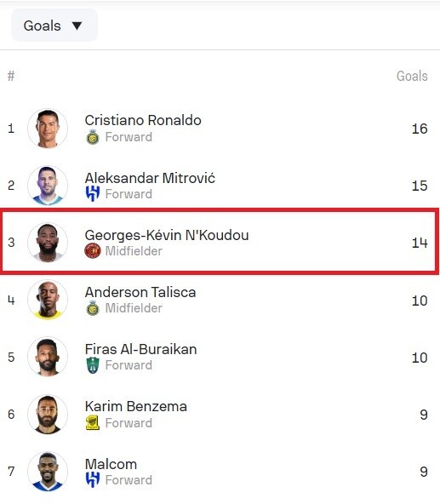The image size is (440, 504).
Task: Select Georges-Kévin N'Koudou's avatar
Action: (48, 243)
